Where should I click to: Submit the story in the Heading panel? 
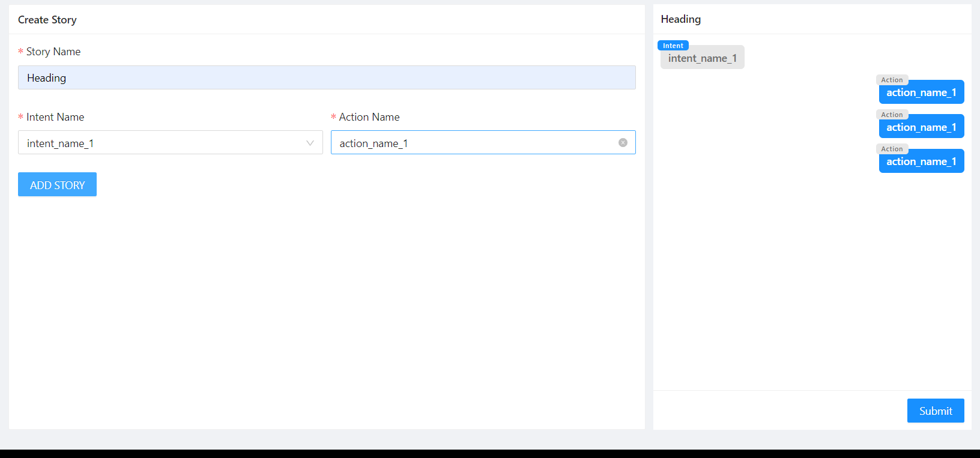[936, 411]
